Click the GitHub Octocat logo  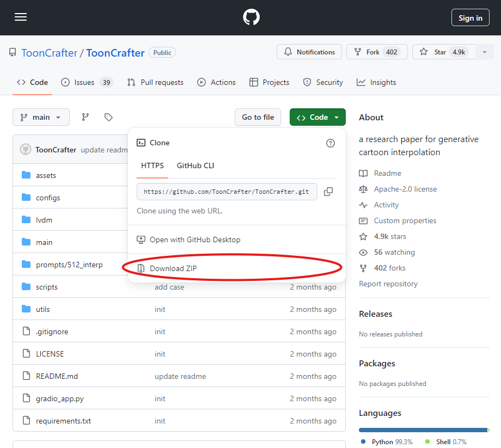point(251,17)
